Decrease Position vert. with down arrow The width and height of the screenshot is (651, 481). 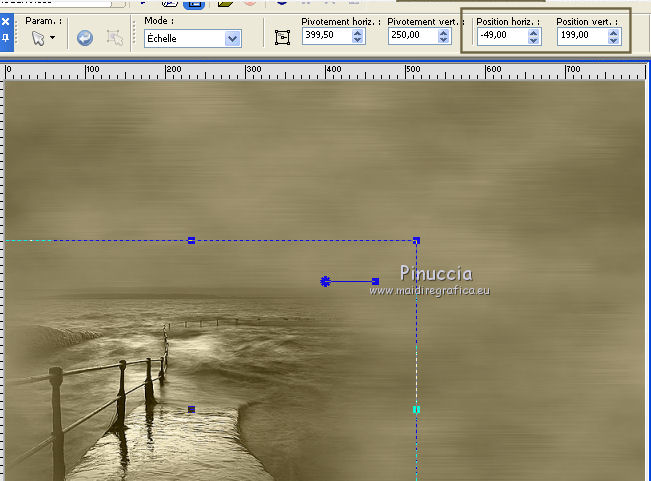coord(614,40)
